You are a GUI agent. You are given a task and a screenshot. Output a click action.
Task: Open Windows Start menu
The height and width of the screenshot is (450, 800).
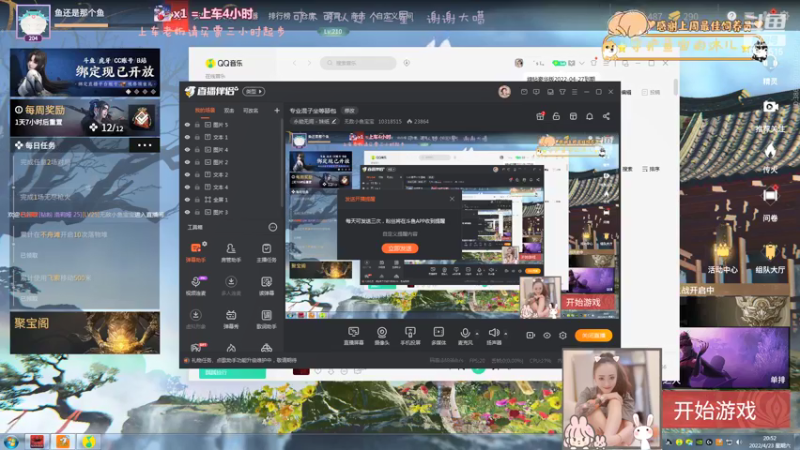click(11, 441)
